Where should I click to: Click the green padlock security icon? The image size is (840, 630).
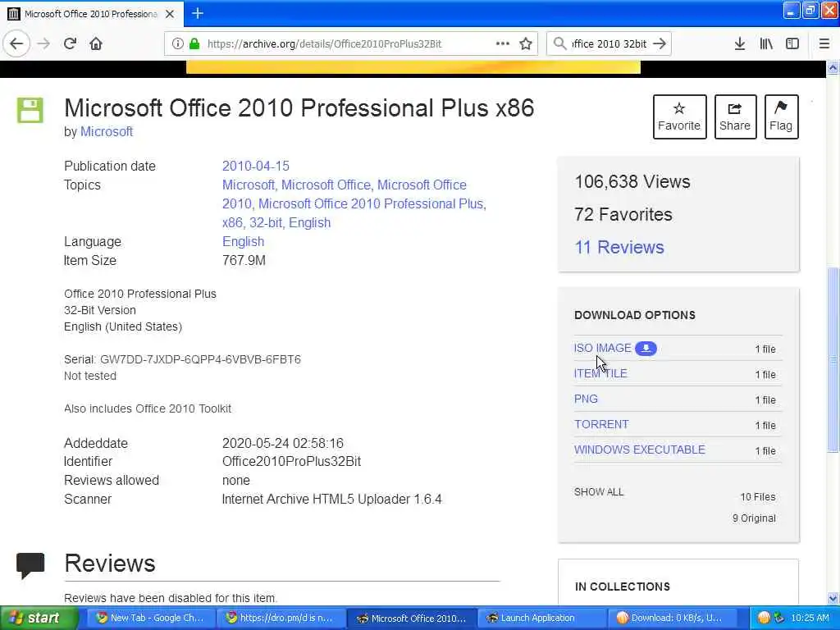(x=194, y=44)
